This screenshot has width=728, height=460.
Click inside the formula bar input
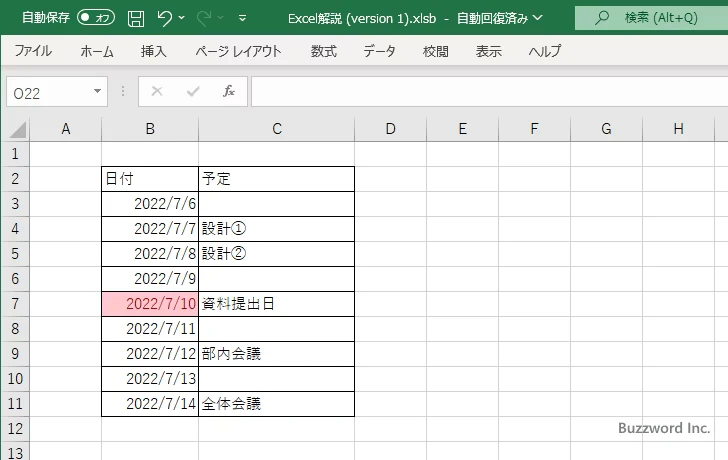[489, 92]
